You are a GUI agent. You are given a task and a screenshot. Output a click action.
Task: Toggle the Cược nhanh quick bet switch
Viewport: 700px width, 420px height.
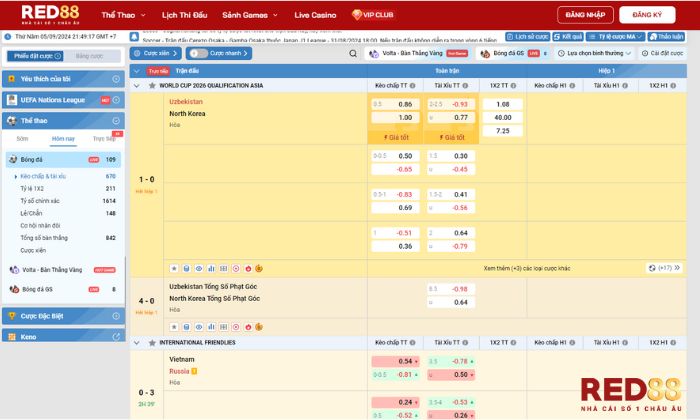coord(198,53)
